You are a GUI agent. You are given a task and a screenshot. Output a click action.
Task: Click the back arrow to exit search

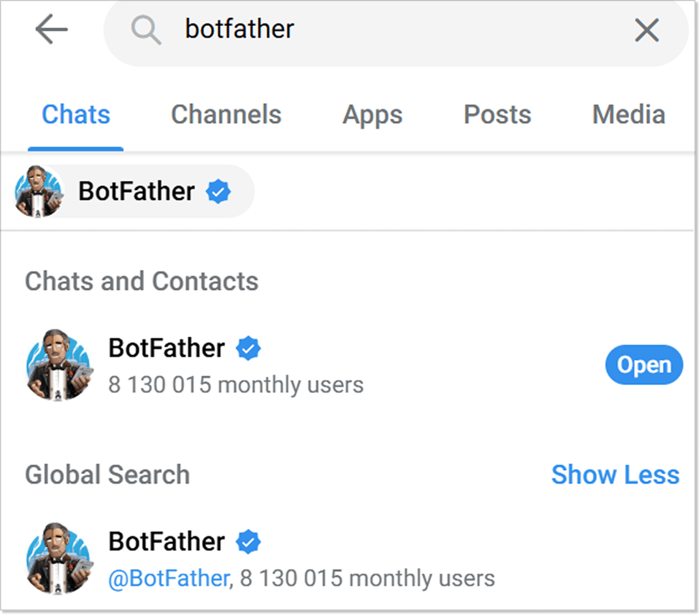tap(51, 29)
